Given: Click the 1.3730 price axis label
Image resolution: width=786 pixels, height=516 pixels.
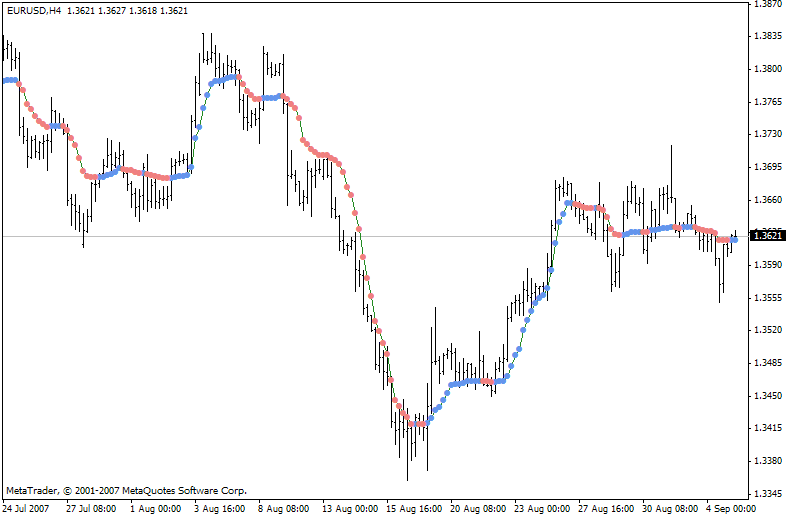Looking at the screenshot, I should tap(767, 134).
